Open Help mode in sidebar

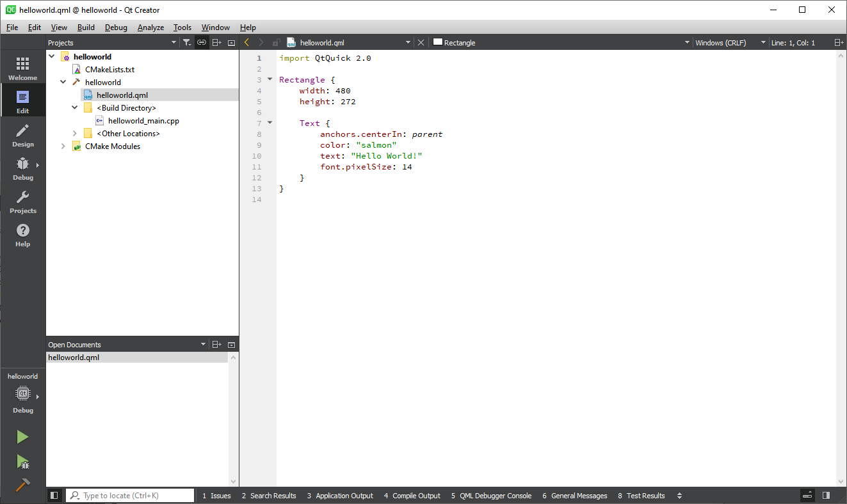click(x=22, y=235)
